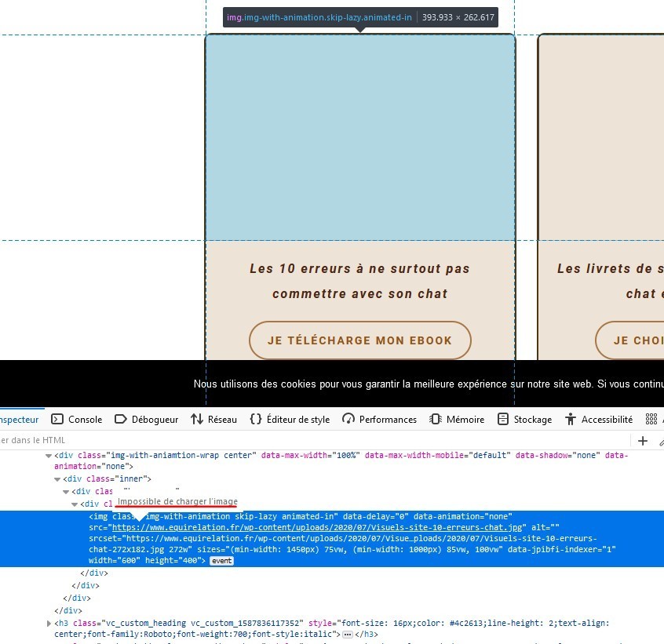
Task: Toggle the event badge on the img node
Action: (x=221, y=561)
